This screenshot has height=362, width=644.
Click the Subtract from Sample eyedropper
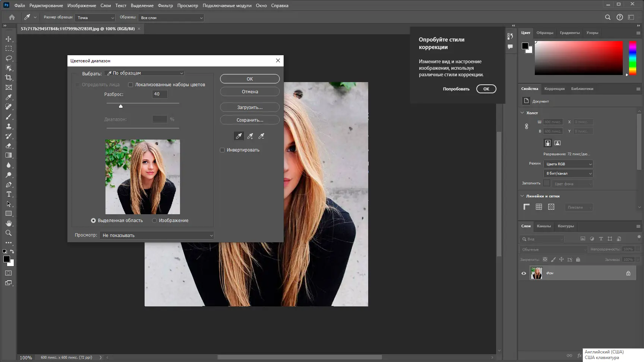click(261, 136)
